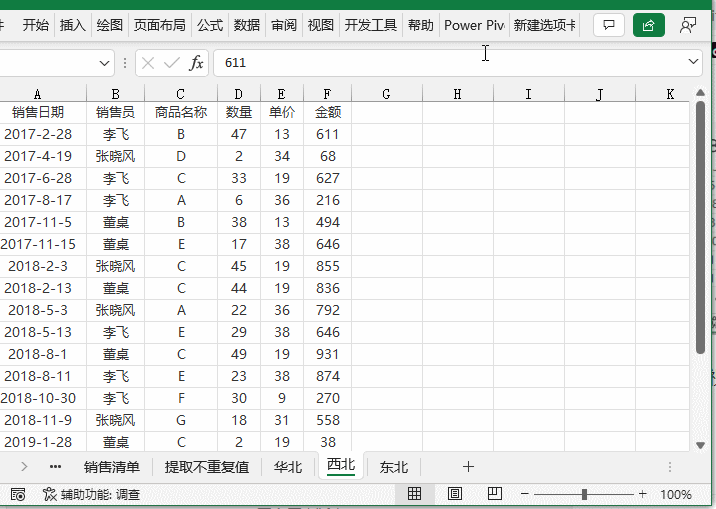
Task: Switch to 东北 sheet tab
Action: coord(394,467)
